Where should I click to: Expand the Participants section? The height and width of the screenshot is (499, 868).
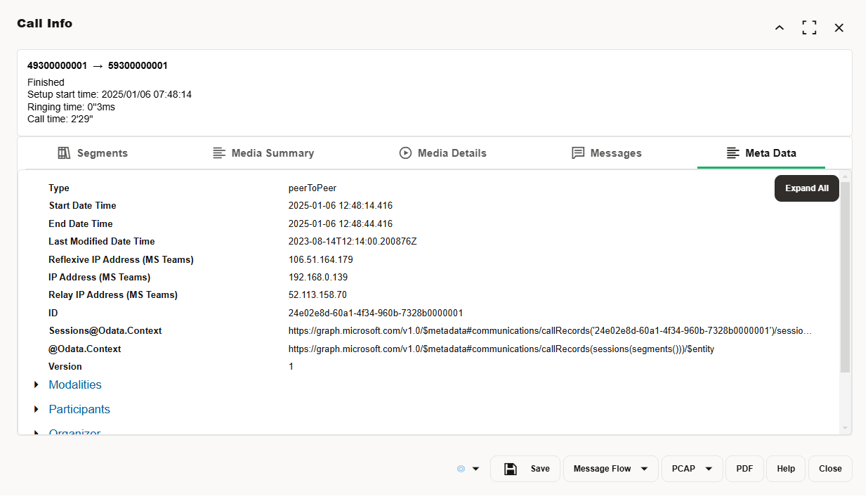(37, 409)
